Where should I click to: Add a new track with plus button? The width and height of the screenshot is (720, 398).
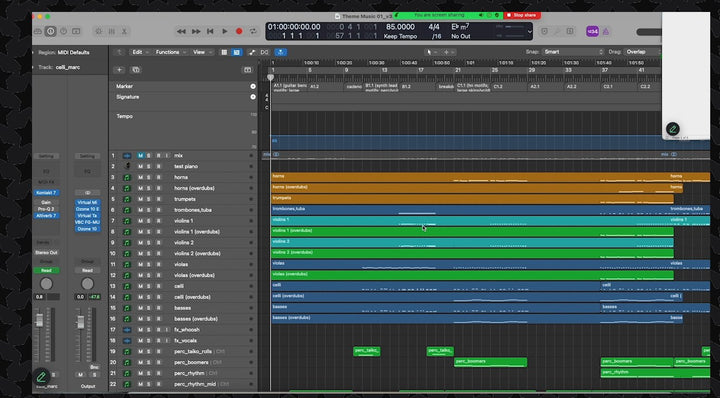coord(119,70)
